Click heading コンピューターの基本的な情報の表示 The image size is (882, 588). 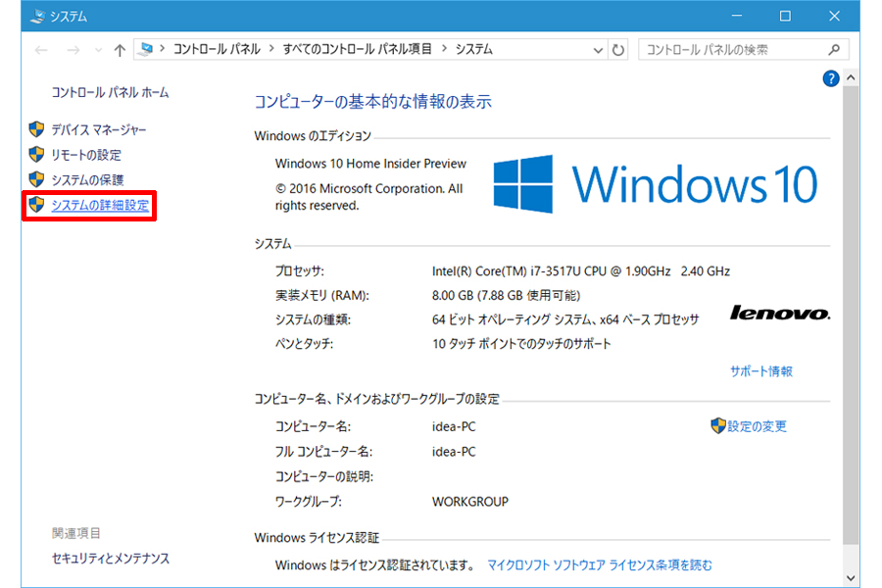click(373, 101)
